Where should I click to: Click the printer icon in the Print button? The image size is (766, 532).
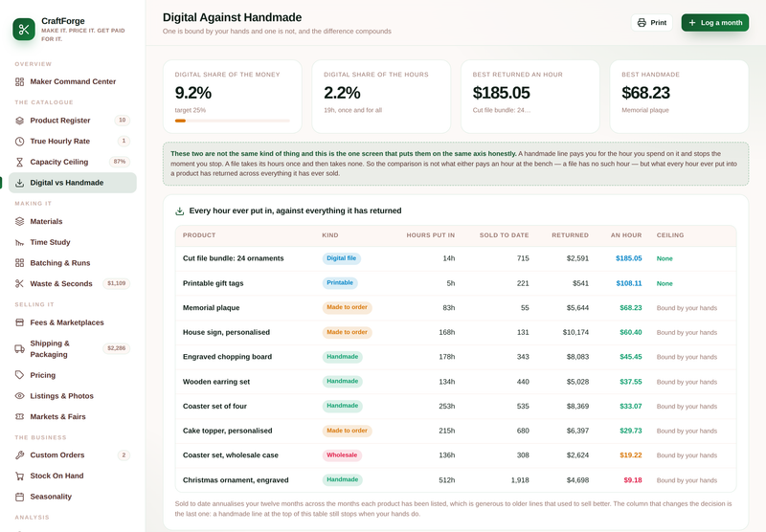tap(642, 22)
